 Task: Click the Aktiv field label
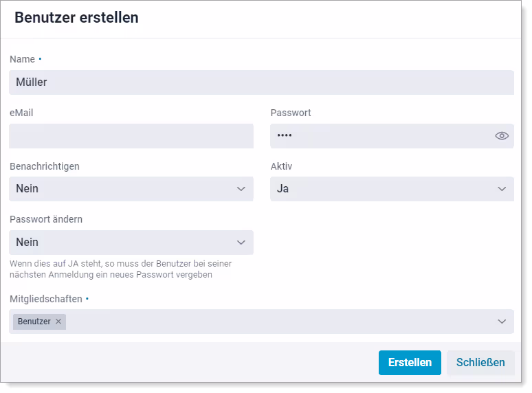pyautogui.click(x=281, y=166)
